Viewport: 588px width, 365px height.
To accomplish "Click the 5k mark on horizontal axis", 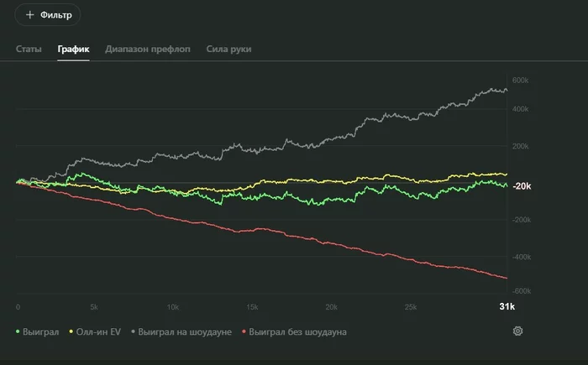I will (x=94, y=307).
